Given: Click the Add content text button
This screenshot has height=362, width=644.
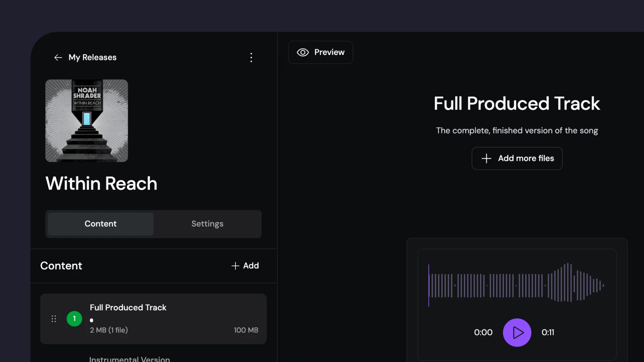Looking at the screenshot, I should [251, 266].
